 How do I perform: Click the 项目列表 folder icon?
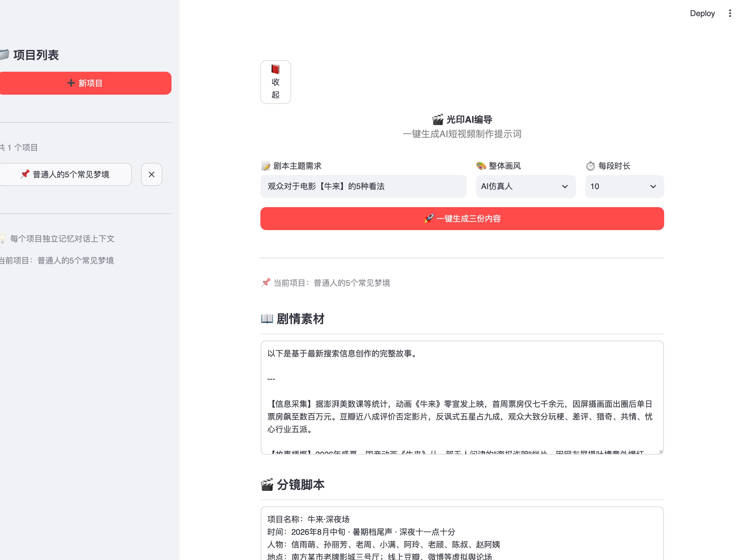[x=4, y=55]
